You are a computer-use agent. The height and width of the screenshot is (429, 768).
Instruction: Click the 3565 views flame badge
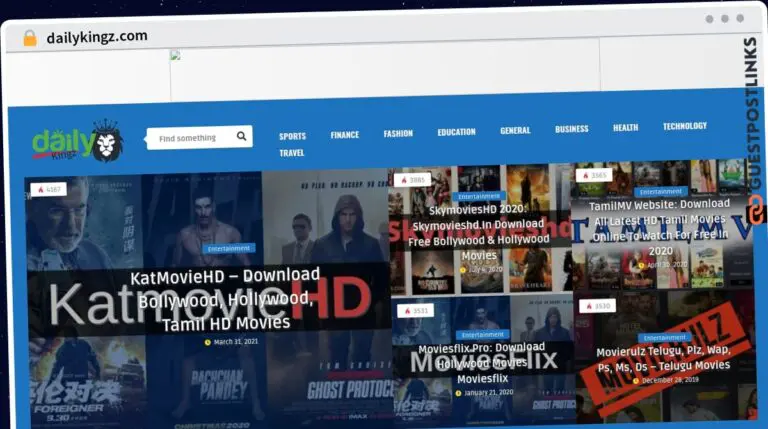pos(596,176)
